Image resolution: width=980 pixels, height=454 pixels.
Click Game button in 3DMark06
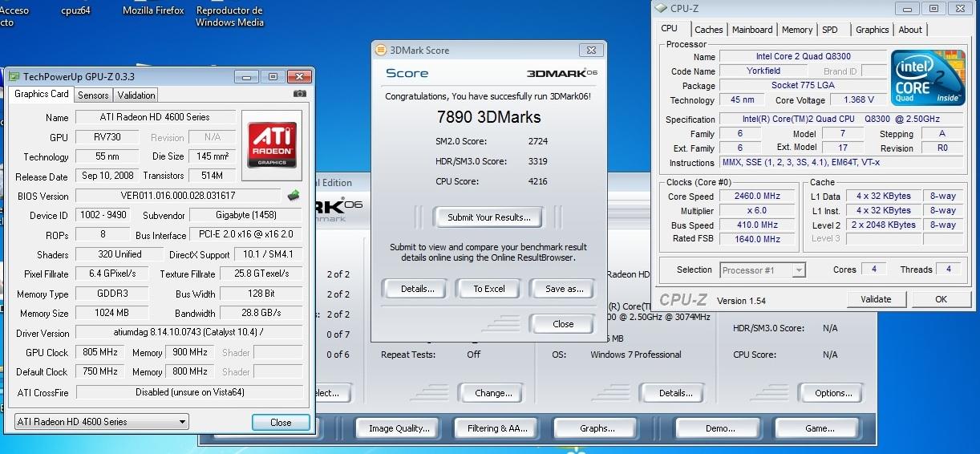click(820, 428)
